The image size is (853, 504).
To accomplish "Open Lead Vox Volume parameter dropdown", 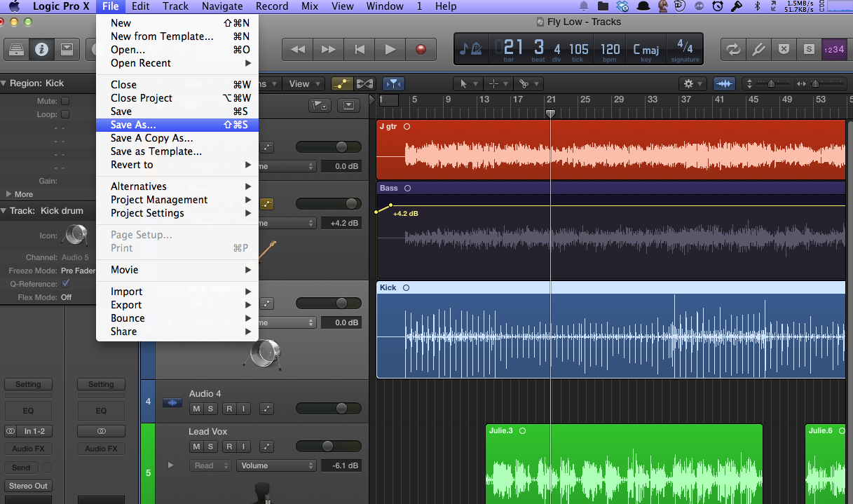I will click(276, 465).
